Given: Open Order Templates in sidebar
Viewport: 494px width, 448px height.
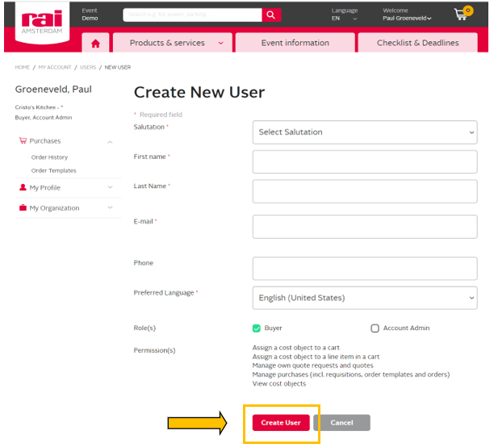Looking at the screenshot, I should [53, 170].
